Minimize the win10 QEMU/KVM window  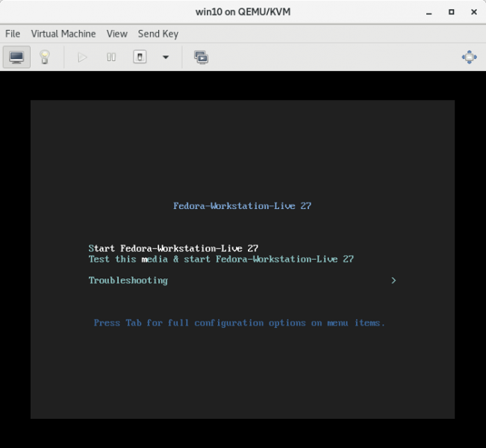[429, 12]
